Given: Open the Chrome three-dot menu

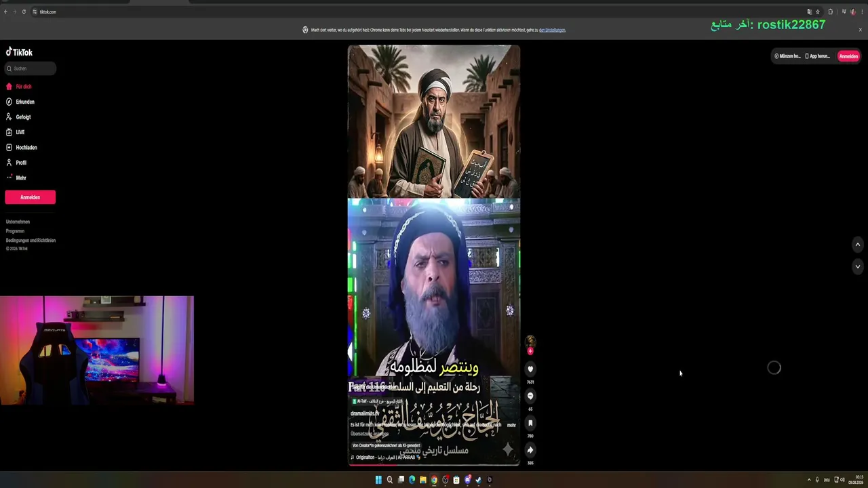Looking at the screenshot, I should tap(862, 12).
